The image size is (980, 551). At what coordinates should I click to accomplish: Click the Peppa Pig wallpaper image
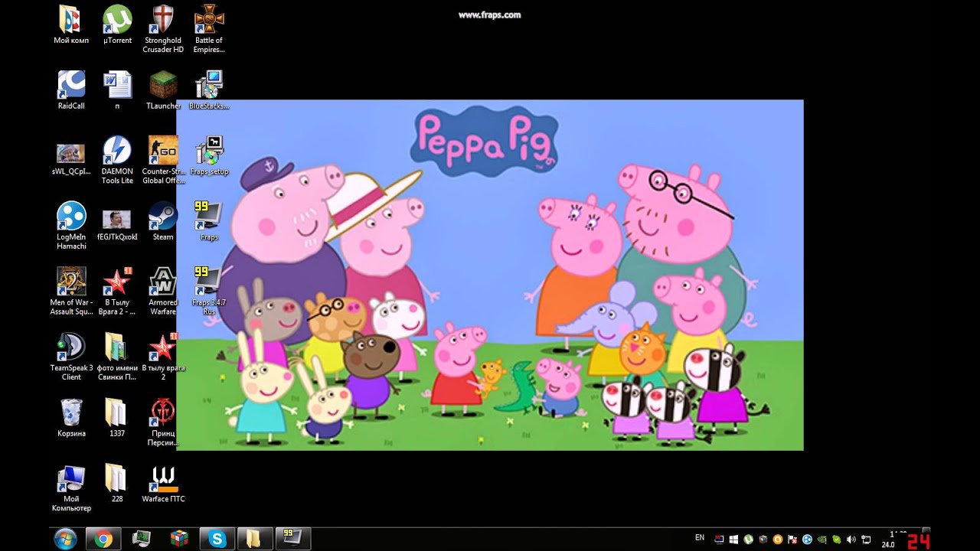point(490,275)
